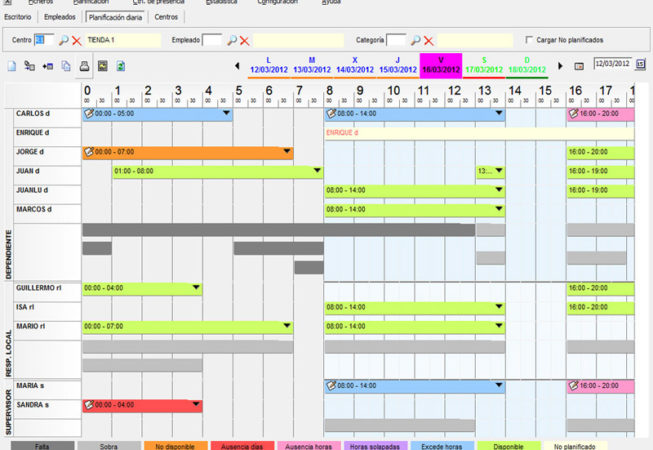653x450 pixels.
Task: Search for a Categoría with magnifier
Action: tap(415, 40)
